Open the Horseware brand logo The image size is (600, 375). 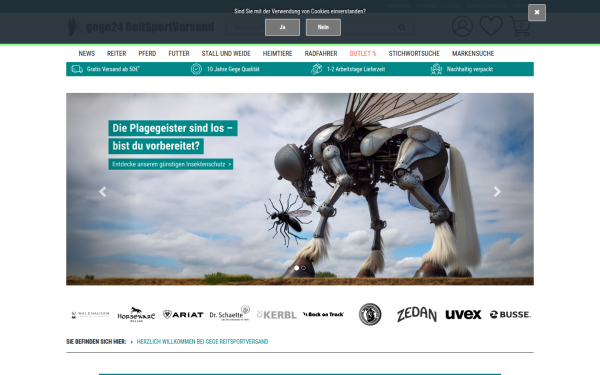[x=136, y=315]
